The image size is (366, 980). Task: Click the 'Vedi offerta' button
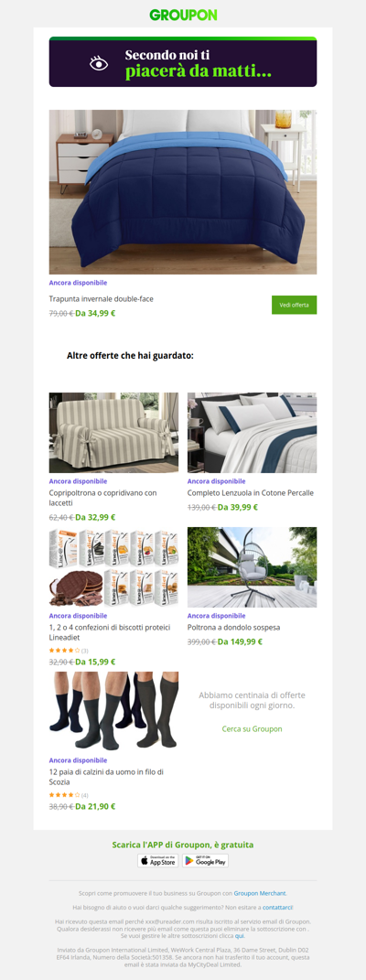(x=295, y=305)
